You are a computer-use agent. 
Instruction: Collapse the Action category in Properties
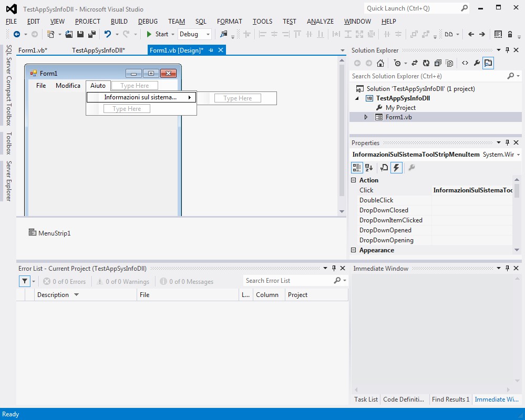(x=353, y=180)
